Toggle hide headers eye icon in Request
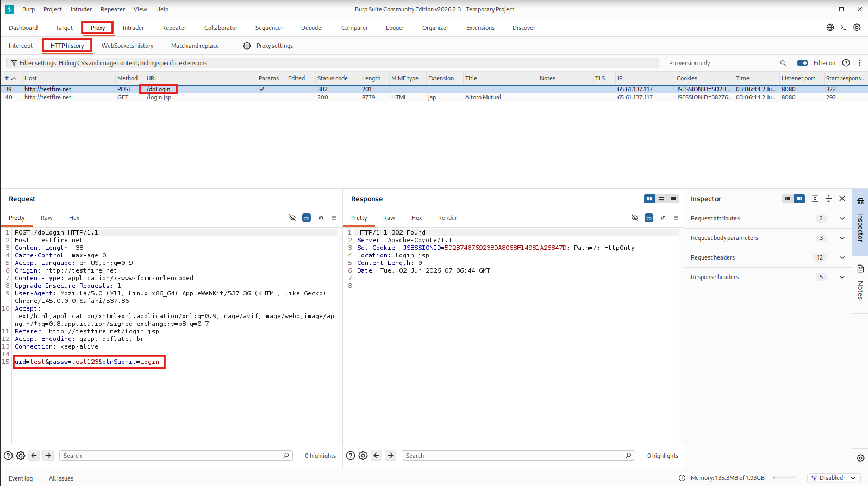This screenshot has height=486, width=868. pyautogui.click(x=292, y=218)
